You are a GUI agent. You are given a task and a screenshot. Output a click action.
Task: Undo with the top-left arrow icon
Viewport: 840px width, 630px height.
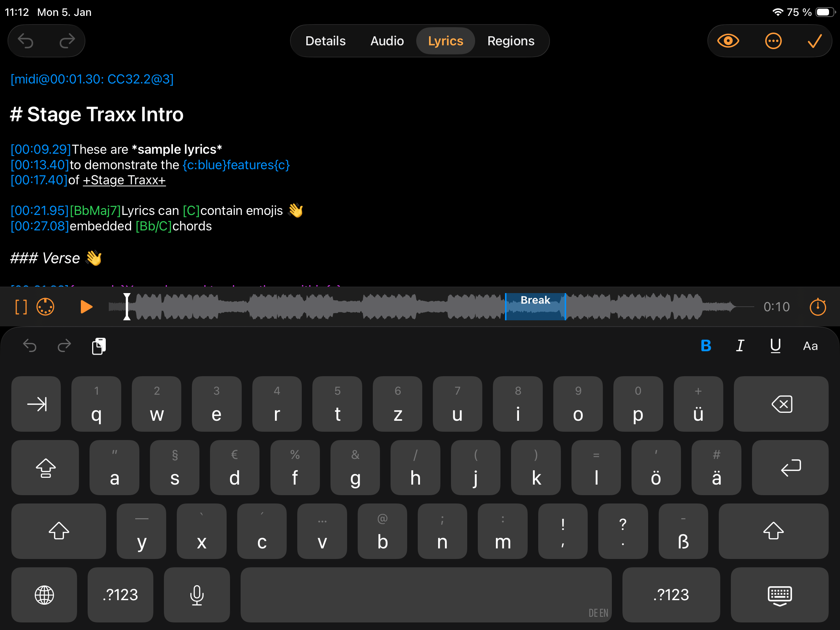pos(26,41)
